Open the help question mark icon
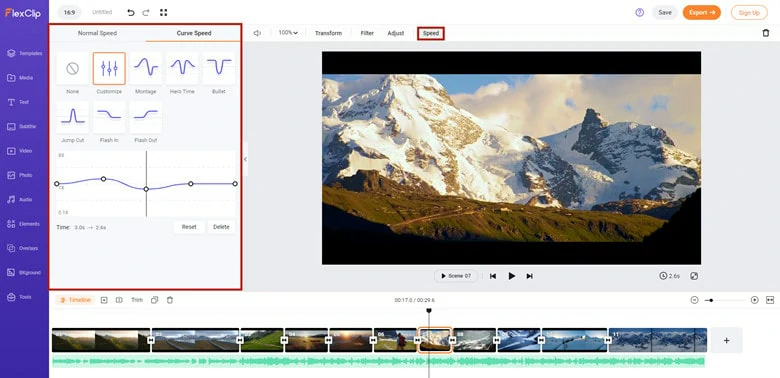 pos(640,12)
